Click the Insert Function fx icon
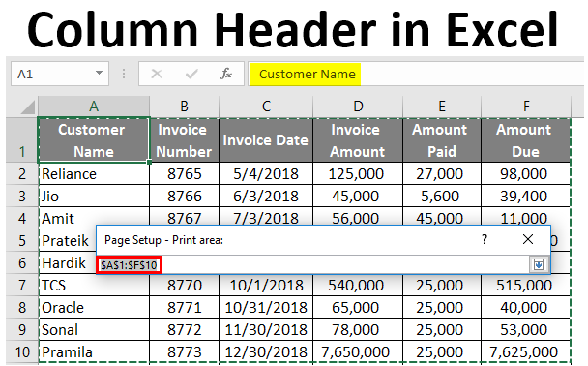This screenshot has height=366, width=588. coord(225,74)
